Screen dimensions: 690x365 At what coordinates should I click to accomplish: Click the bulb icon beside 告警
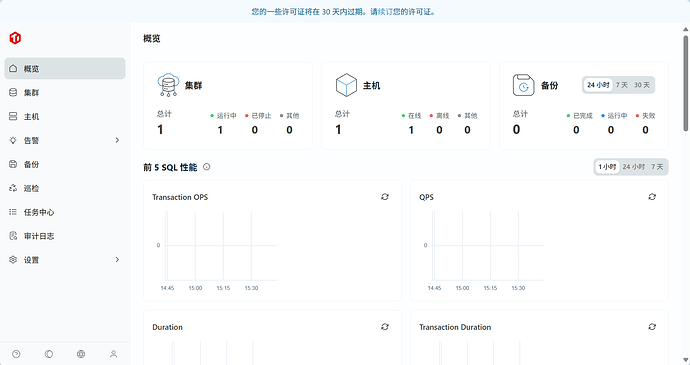[x=13, y=140]
